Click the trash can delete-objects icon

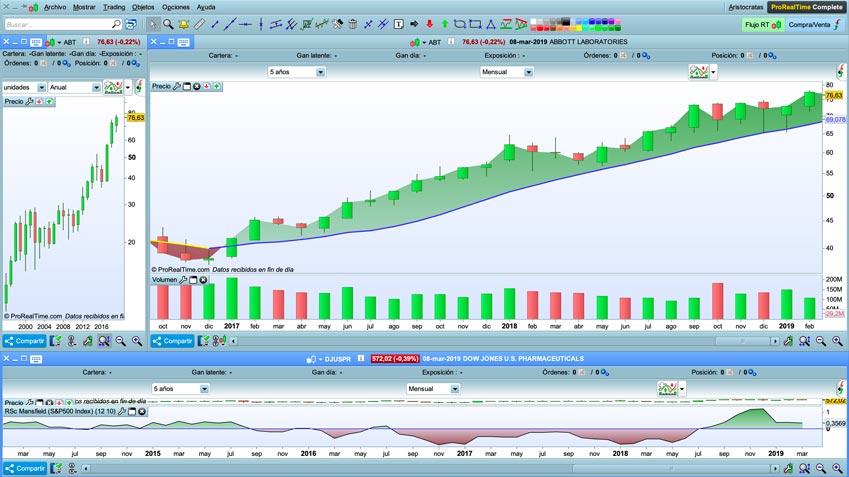coord(353,24)
